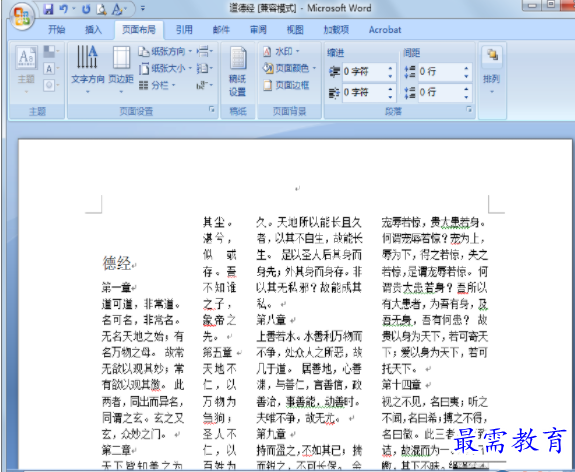
Task: Open the 加载项 tab
Action: pos(336,30)
